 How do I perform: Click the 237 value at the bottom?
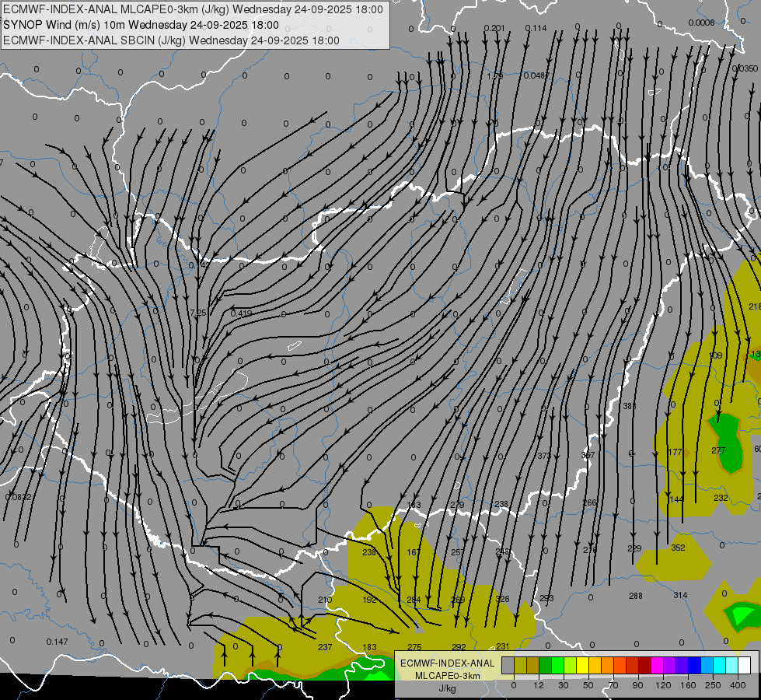pos(325,647)
